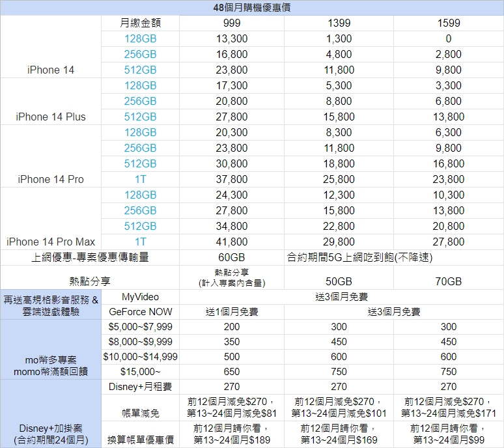Click the 上網優惠-專案優惠傳輸量 row label

90,257
